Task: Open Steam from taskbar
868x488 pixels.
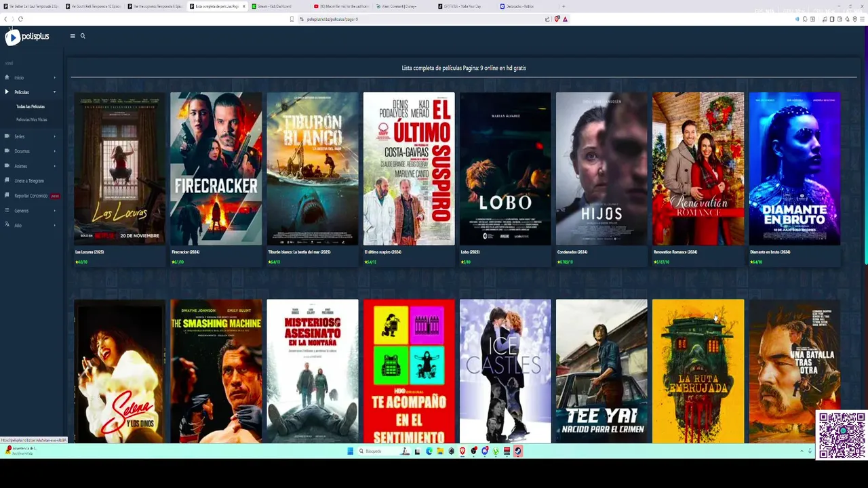Action: [x=517, y=451]
